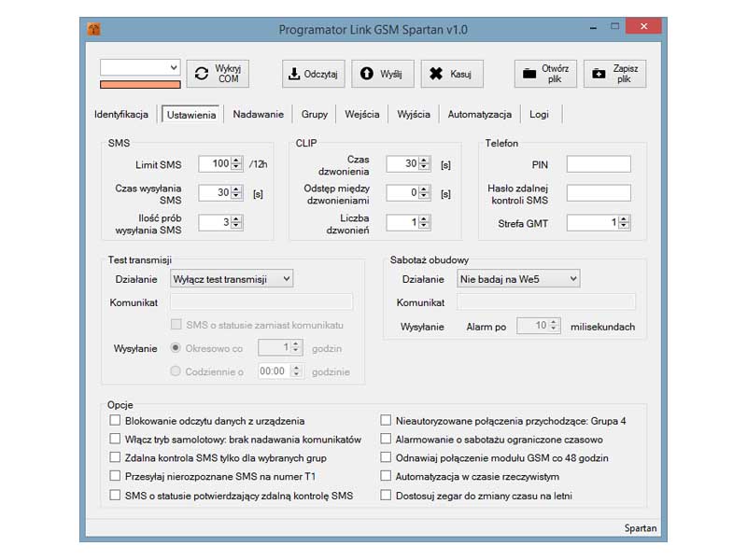Click the Test transmisji Komunikat field
Image resolution: width=747 pixels, height=560 pixels.
point(261,302)
